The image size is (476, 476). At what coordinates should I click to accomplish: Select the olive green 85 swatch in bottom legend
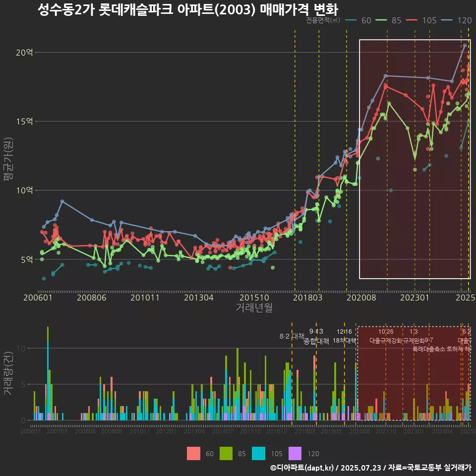226,454
